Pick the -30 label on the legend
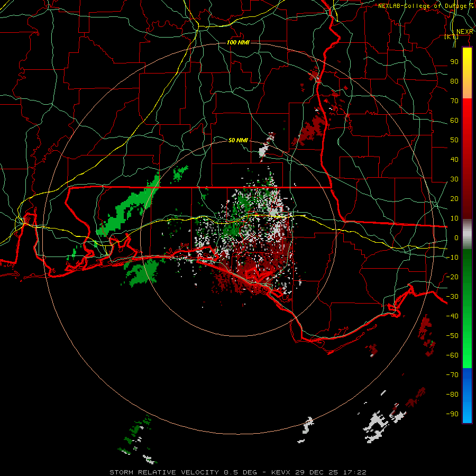Viewport: 476px width, 476px height. [452, 297]
